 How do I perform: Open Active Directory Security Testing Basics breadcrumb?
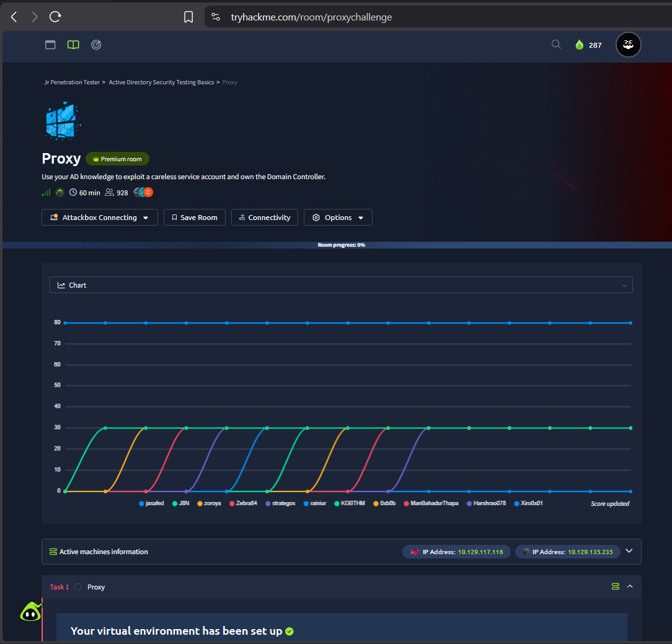click(x=161, y=82)
